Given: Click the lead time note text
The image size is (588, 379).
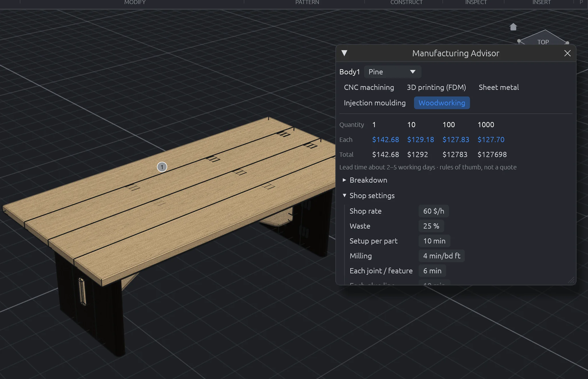Looking at the screenshot, I should 428,167.
